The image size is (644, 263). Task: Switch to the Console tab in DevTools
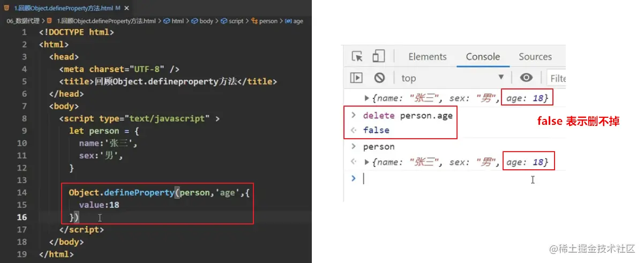pos(483,57)
